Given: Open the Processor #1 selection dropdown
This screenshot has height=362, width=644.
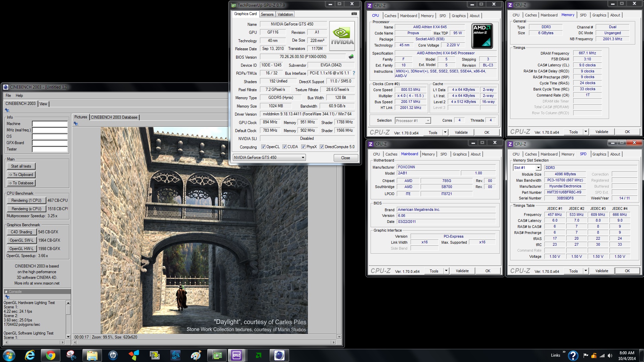Looking at the screenshot, I should pyautogui.click(x=413, y=121).
